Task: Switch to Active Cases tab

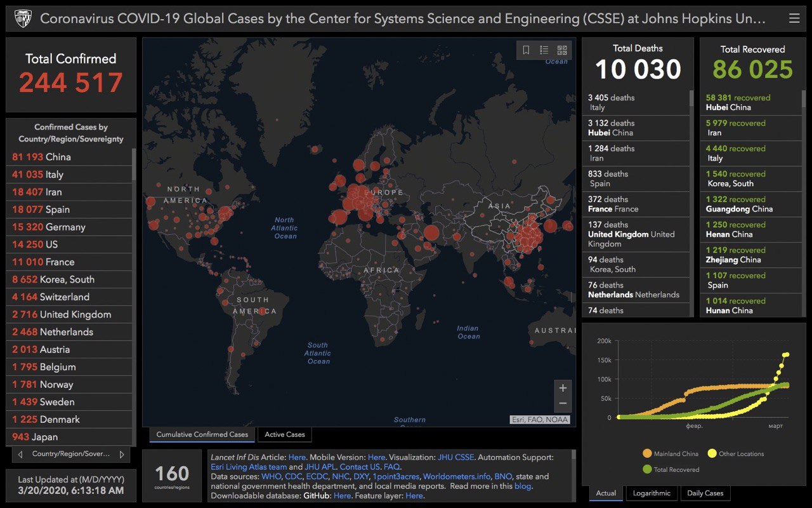Action: (x=285, y=434)
